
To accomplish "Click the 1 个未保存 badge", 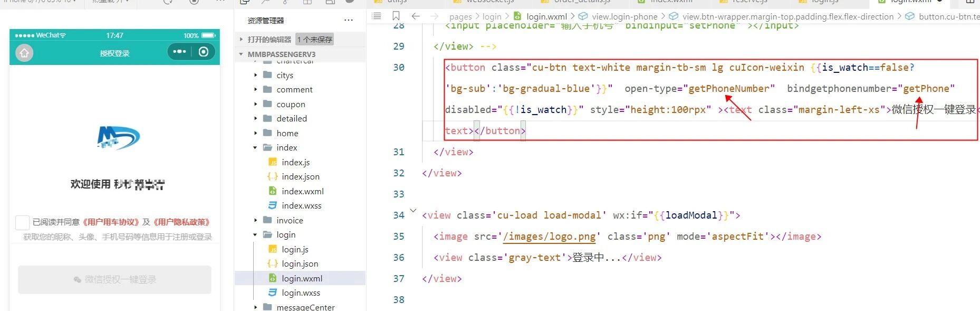I will pos(314,39).
